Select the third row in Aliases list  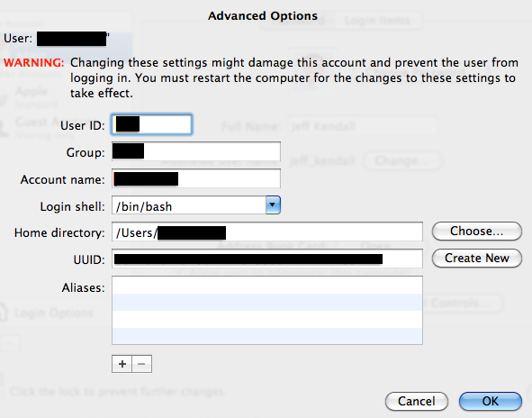pyautogui.click(x=267, y=319)
